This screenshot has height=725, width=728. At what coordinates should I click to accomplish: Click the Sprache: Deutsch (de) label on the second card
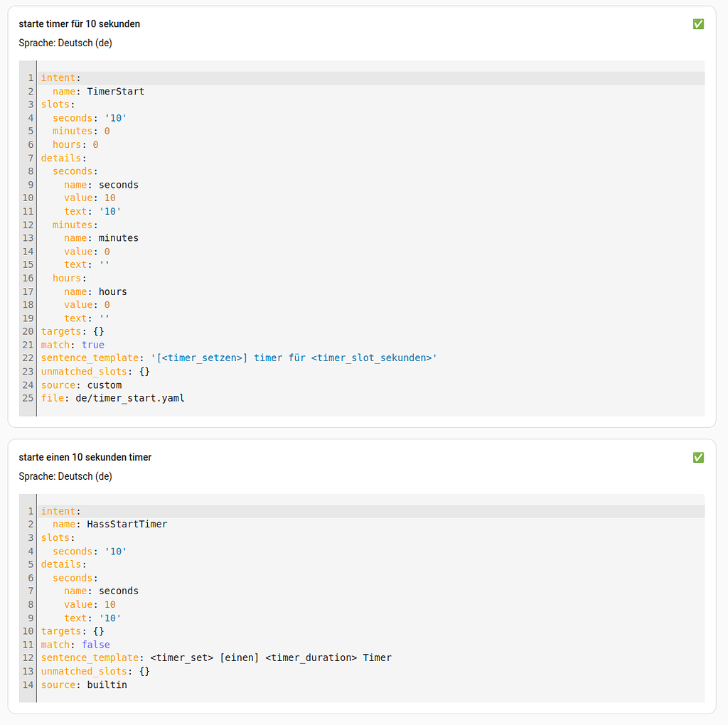point(65,476)
